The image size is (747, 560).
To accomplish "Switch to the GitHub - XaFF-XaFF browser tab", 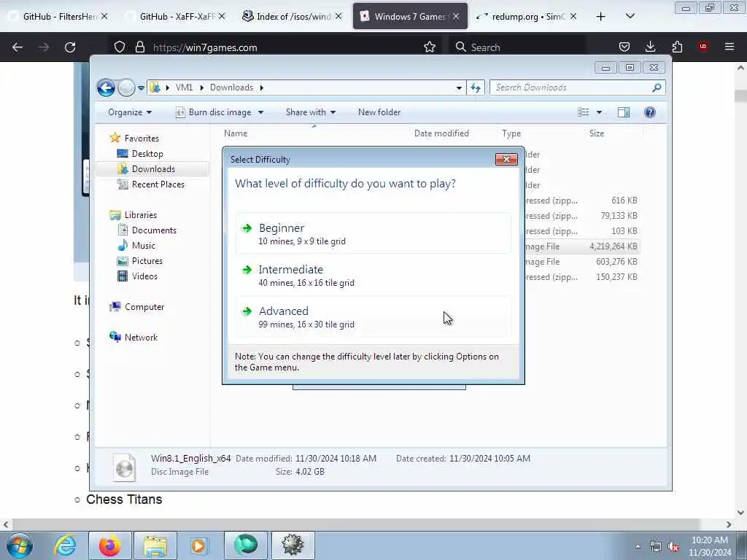I will tap(177, 17).
